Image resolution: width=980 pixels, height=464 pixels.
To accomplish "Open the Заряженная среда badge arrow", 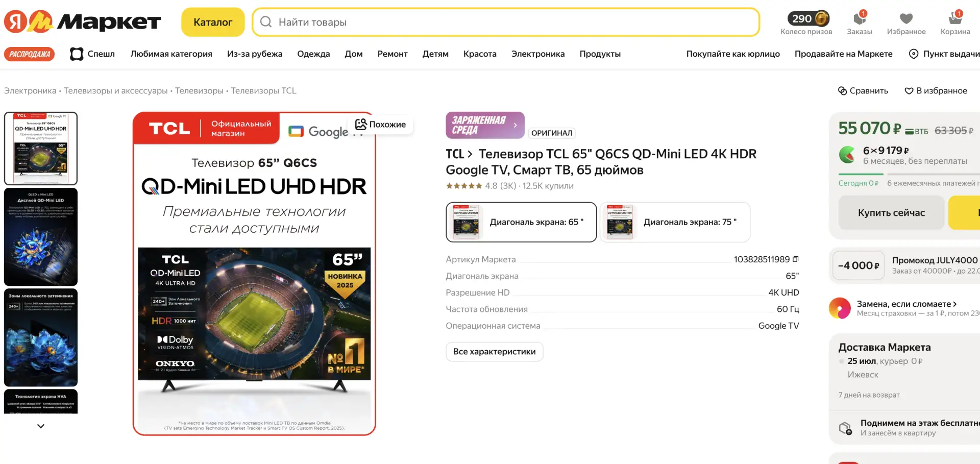I will pyautogui.click(x=515, y=125).
